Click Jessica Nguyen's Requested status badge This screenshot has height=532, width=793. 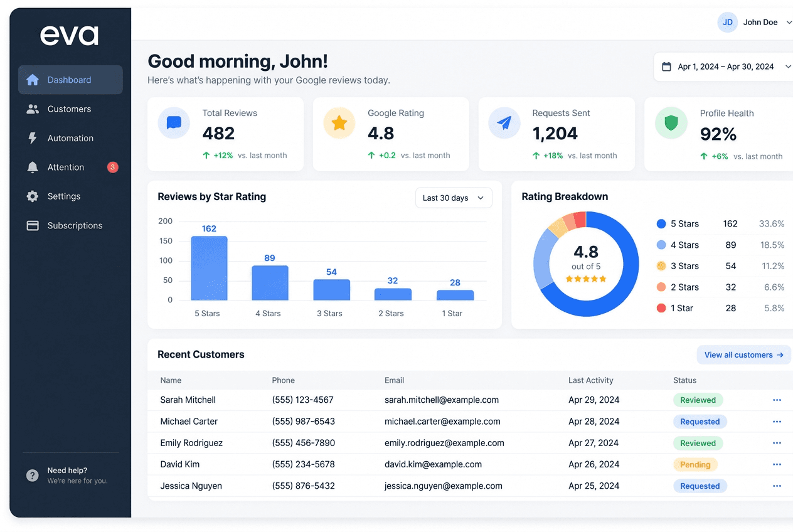point(700,486)
